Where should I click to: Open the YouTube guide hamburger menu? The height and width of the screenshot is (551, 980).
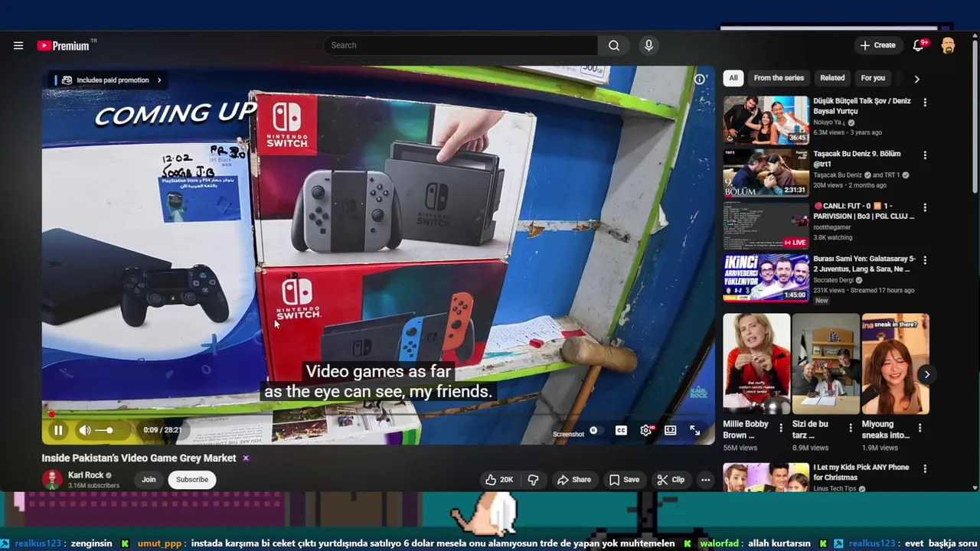(18, 45)
